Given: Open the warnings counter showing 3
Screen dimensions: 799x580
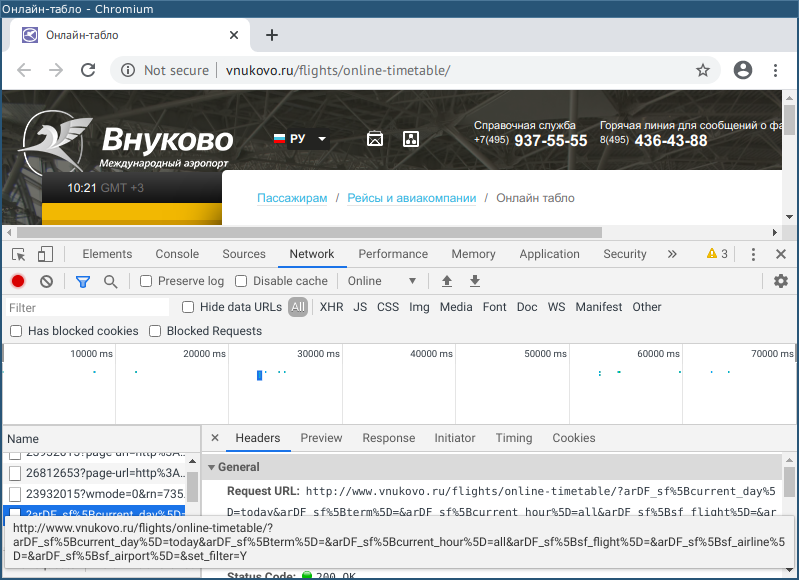Looking at the screenshot, I should [x=717, y=254].
